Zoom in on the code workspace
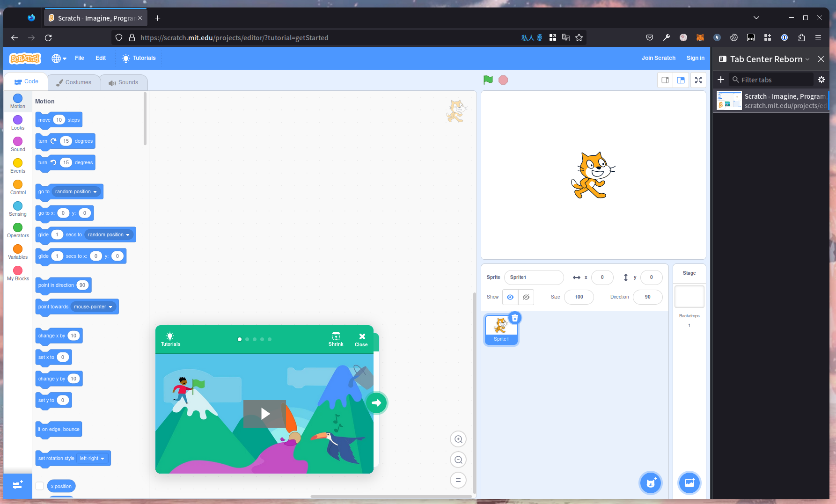 coord(458,439)
